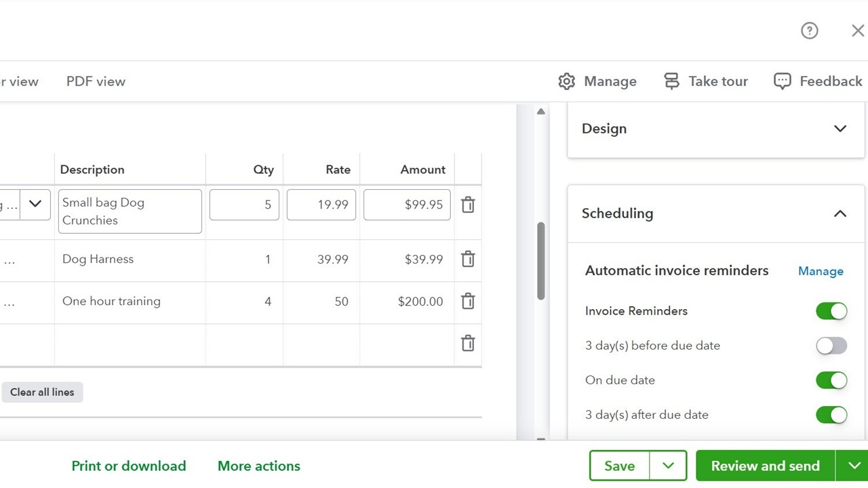This screenshot has width=868, height=488.
Task: Click Clear all lines button
Action: click(x=42, y=392)
